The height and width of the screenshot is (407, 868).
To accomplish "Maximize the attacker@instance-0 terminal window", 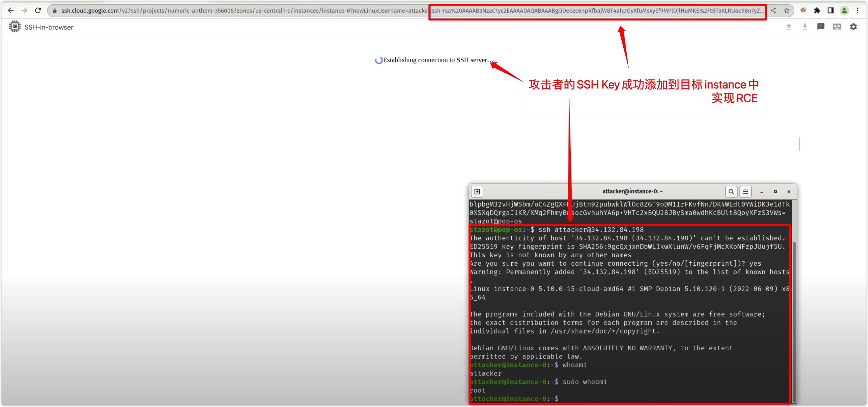I will (x=775, y=191).
